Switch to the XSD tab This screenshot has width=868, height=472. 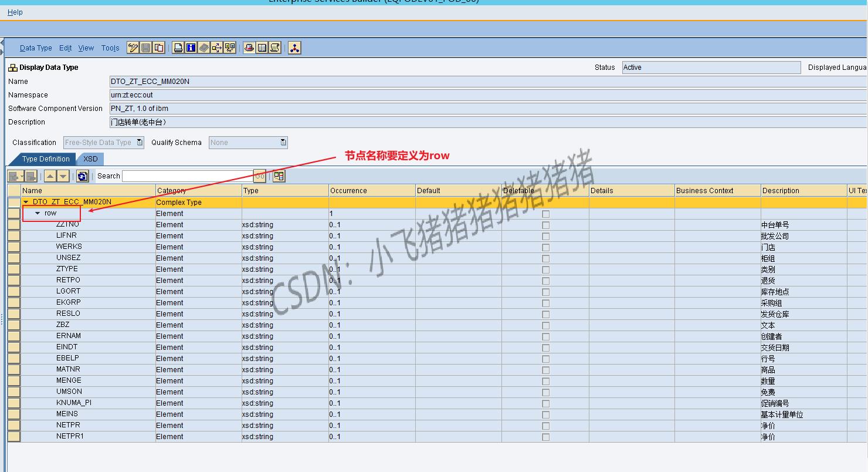click(90, 159)
